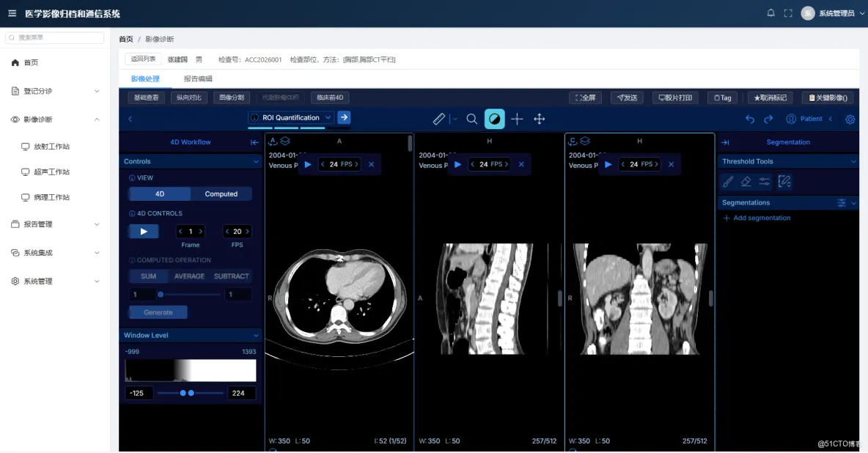The image size is (868, 453).
Task: Open segmentations options sliders icon
Action: (842, 203)
